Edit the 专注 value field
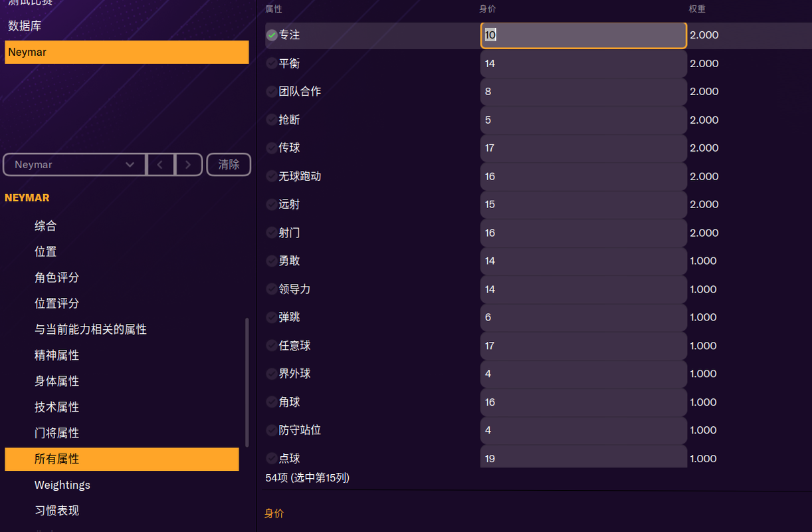Screen dimensions: 812x532 coord(583,35)
